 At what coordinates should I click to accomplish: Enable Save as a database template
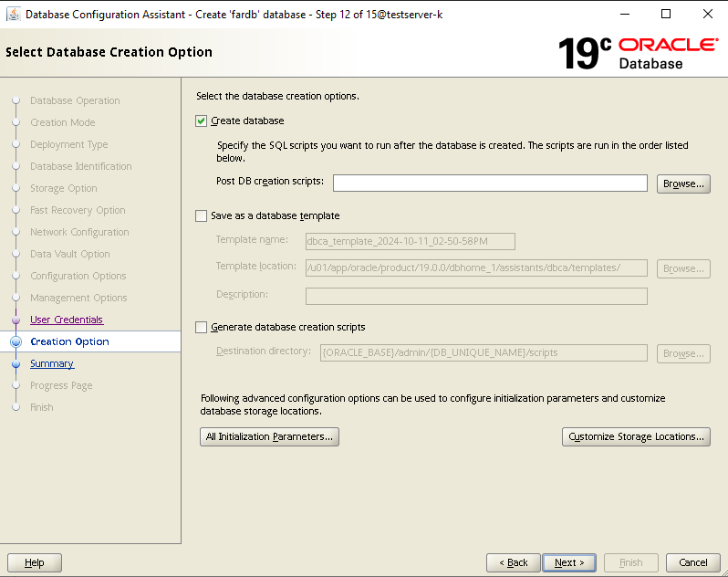[x=201, y=216]
